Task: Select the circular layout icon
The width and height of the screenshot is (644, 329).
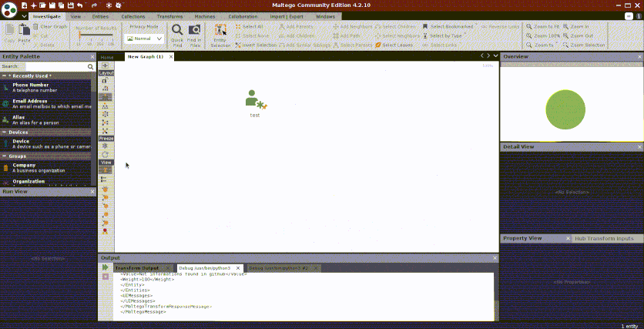Action: [x=105, y=114]
